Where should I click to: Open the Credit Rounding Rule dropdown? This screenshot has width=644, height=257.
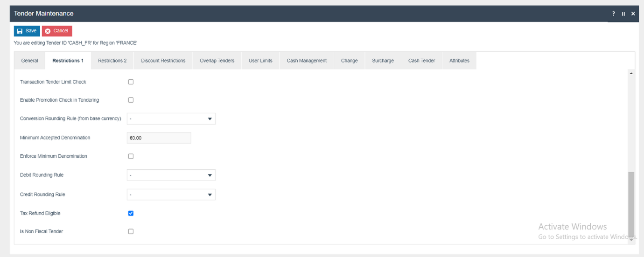171,194
